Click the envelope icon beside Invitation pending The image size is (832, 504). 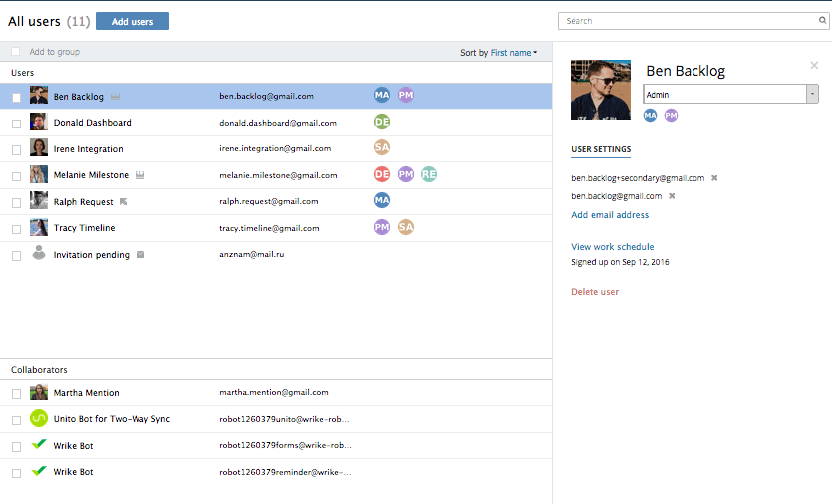tap(140, 255)
